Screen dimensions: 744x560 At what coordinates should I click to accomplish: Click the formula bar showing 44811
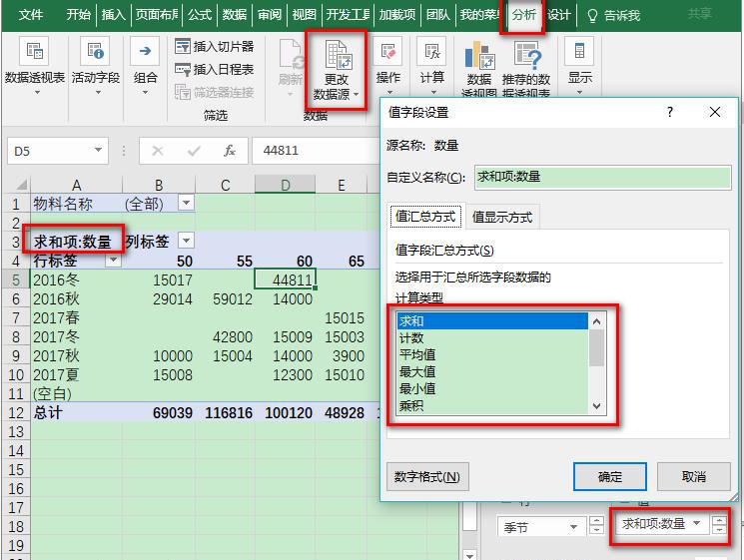tap(315, 151)
